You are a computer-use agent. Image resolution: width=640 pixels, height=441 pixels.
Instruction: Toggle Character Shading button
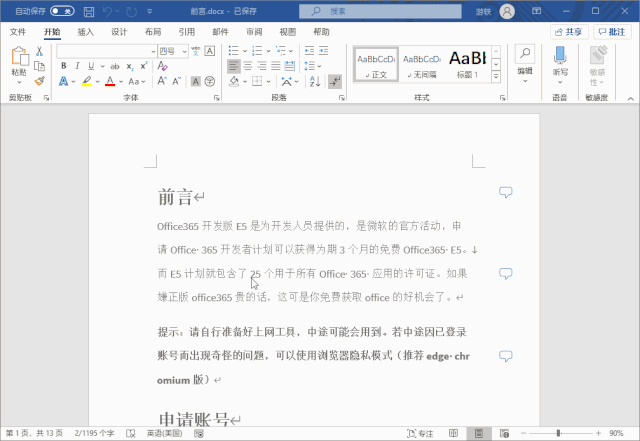click(196, 82)
